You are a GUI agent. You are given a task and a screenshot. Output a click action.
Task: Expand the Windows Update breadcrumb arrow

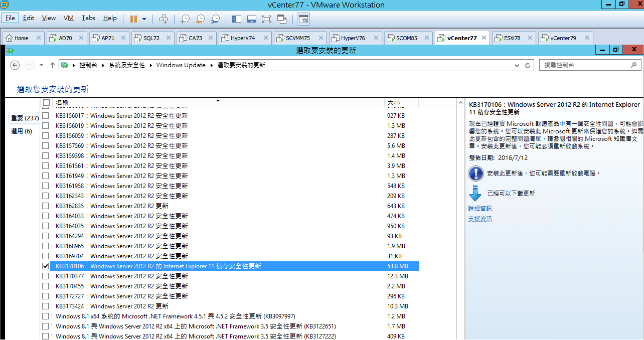coord(212,65)
